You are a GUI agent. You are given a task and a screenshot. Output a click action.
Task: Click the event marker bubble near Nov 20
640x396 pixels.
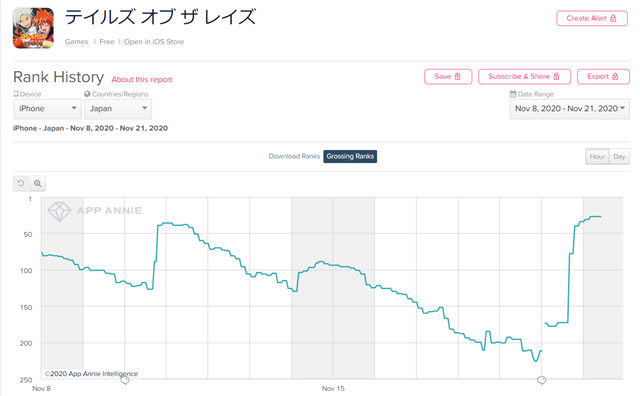(542, 380)
